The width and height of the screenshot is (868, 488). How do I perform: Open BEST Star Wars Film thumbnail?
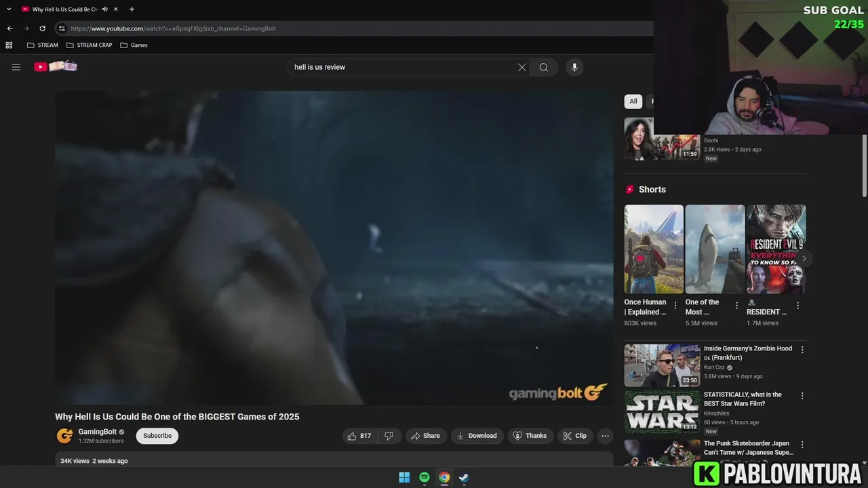[662, 411]
